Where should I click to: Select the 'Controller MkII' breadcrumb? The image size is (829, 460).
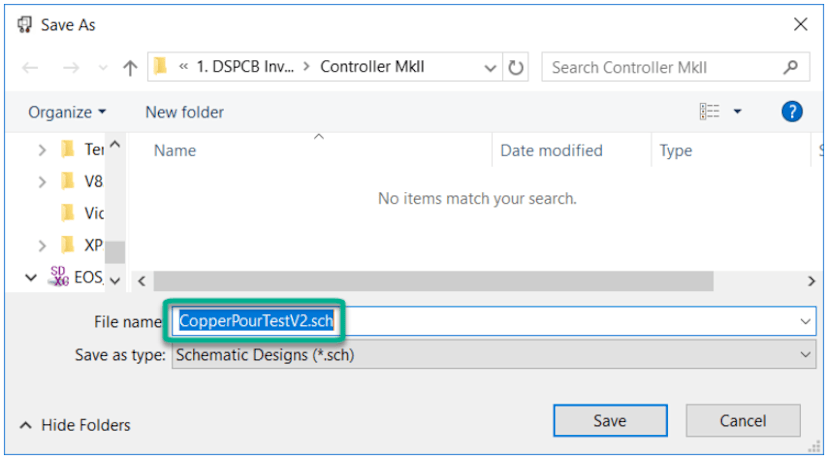[x=372, y=67]
